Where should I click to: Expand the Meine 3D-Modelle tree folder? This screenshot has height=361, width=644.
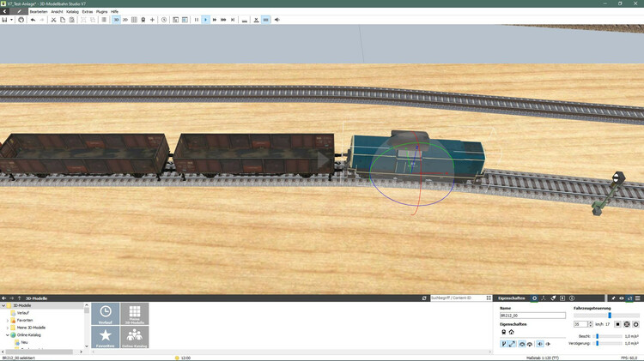[x=8, y=328]
